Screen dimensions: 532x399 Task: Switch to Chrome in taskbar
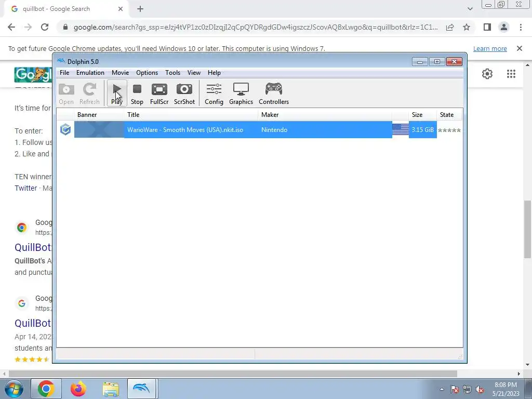point(46,389)
